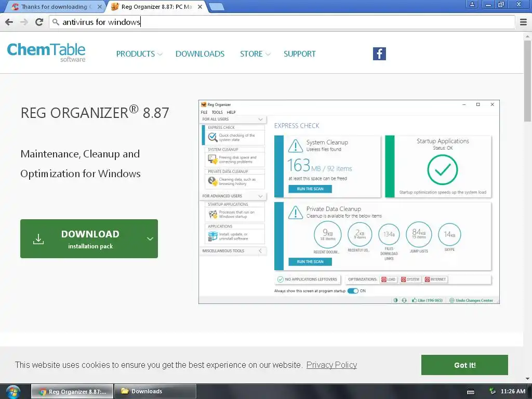Click the Reg Organizer Chrome taskbar button
This screenshot has width=532, height=399.
click(72, 392)
